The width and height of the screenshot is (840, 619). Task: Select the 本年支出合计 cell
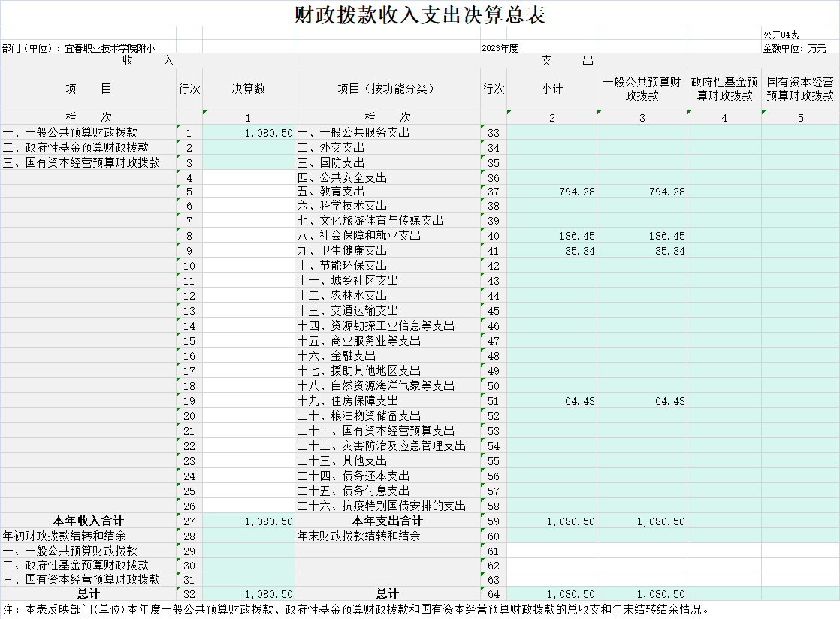(387, 521)
